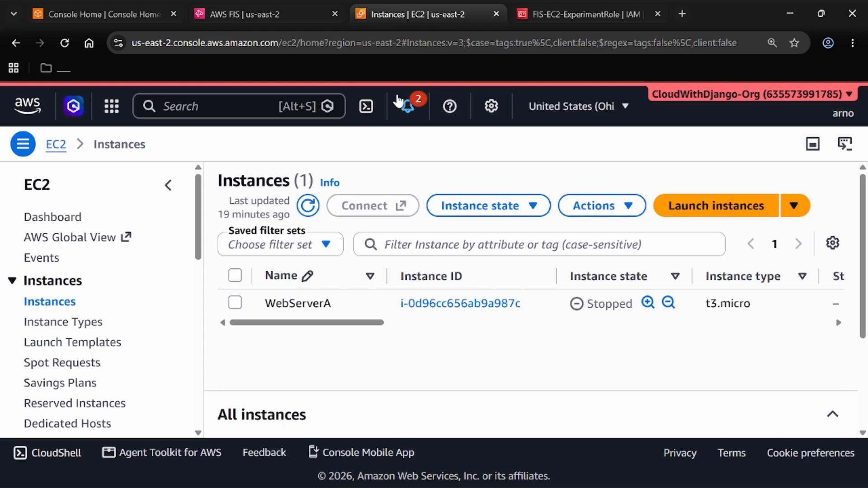The image size is (868, 488).
Task: Click the Launch instances button
Action: coord(716,206)
